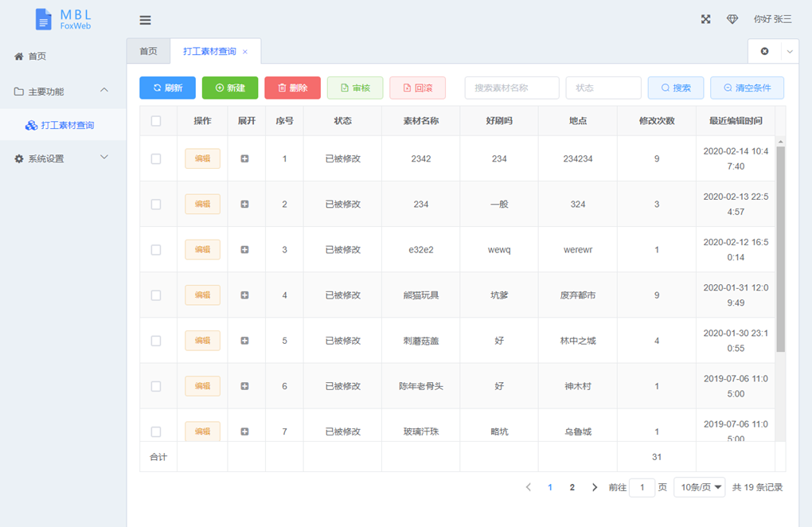Collapse the 主要功能 menu chevron
812x527 pixels.
coord(104,90)
